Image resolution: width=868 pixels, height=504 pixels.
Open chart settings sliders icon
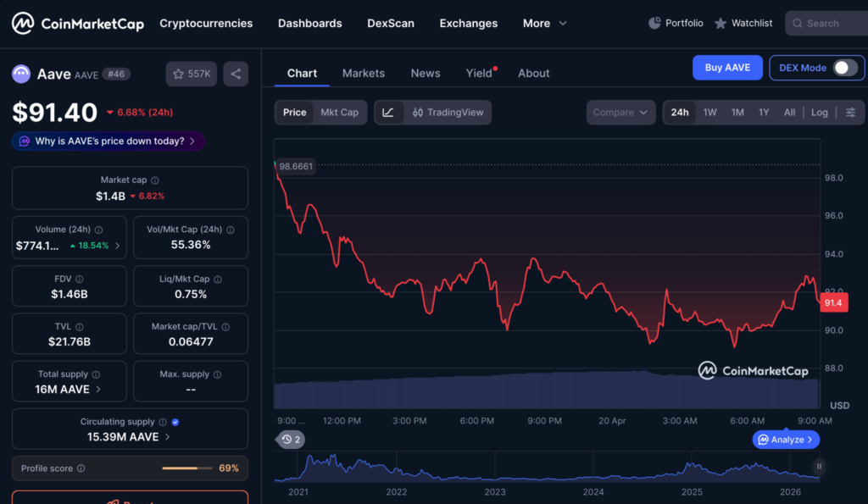tap(850, 113)
